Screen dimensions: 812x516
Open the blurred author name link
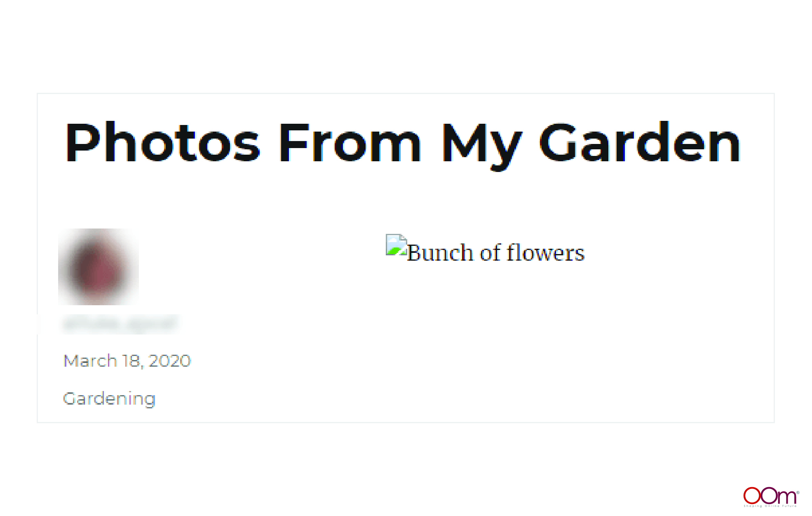pyautogui.click(x=120, y=324)
